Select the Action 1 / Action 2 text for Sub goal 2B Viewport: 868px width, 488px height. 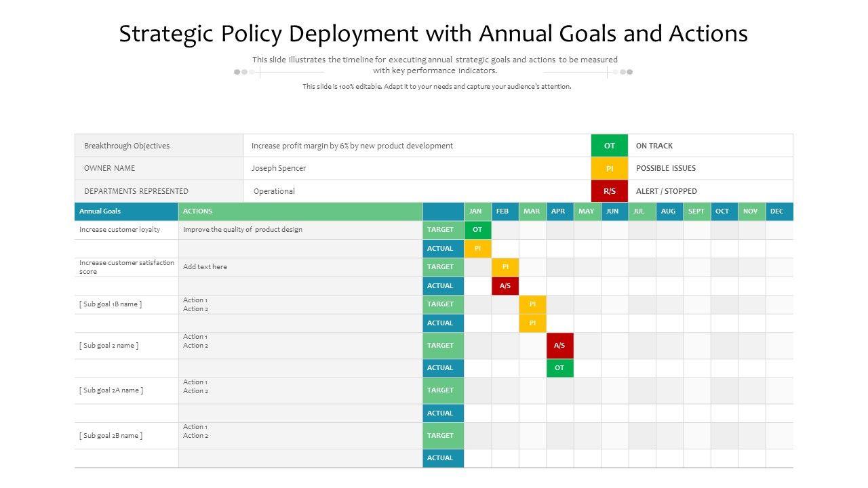(x=195, y=431)
